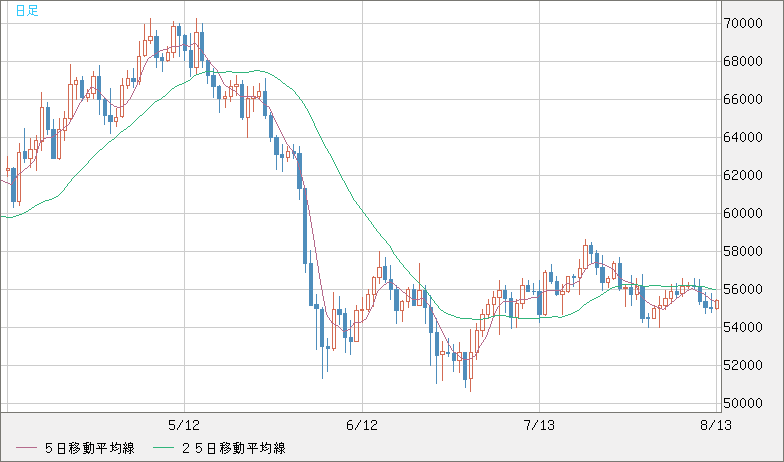This screenshot has width=784, height=462.
Task: Click the 5日移動平均線 legend text
Action: pos(90,448)
